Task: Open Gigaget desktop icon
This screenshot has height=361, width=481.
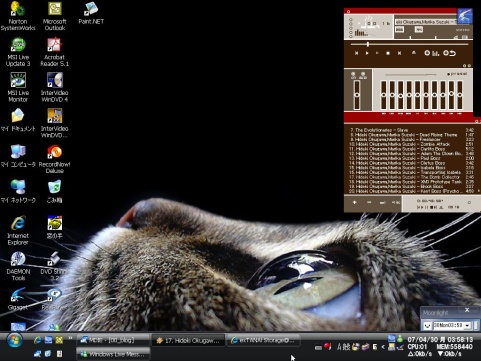Action: [18, 299]
